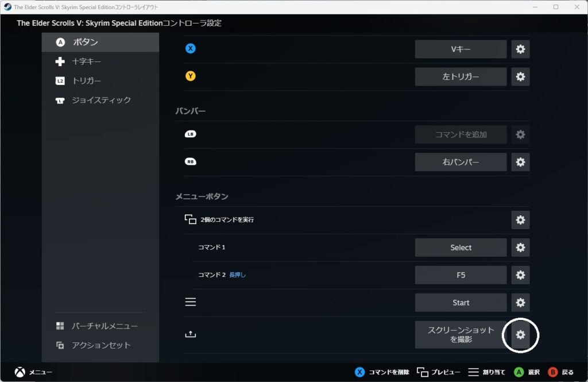Click メニューボタン section heading
The image size is (588, 382).
tap(202, 196)
